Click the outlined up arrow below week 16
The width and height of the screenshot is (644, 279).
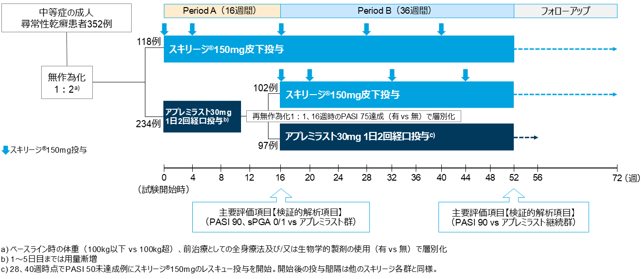coord(280,194)
